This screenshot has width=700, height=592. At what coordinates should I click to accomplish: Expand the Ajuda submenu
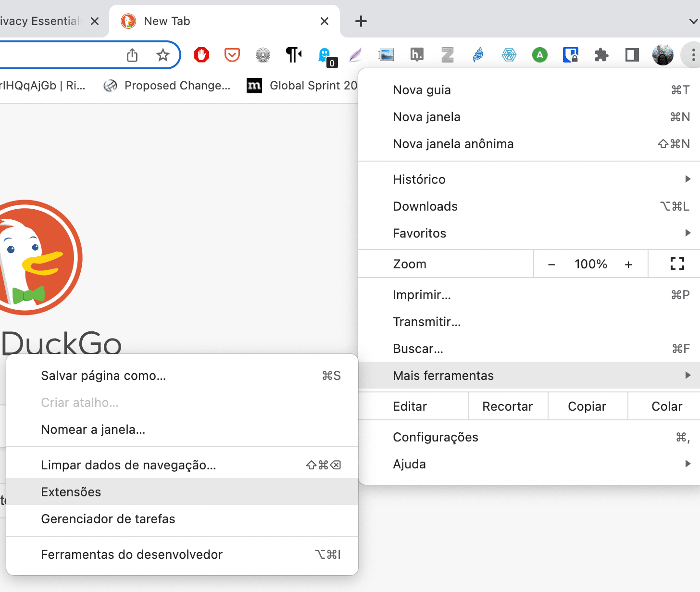529,464
